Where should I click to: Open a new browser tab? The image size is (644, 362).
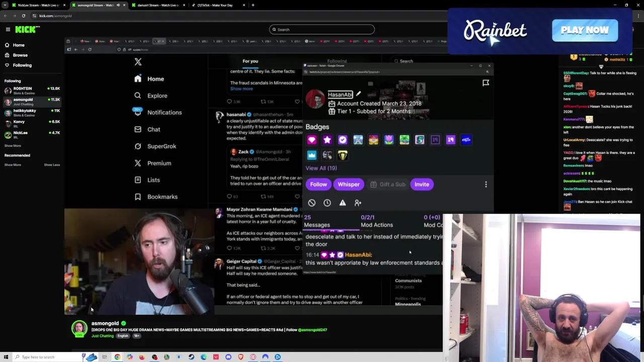(253, 5)
